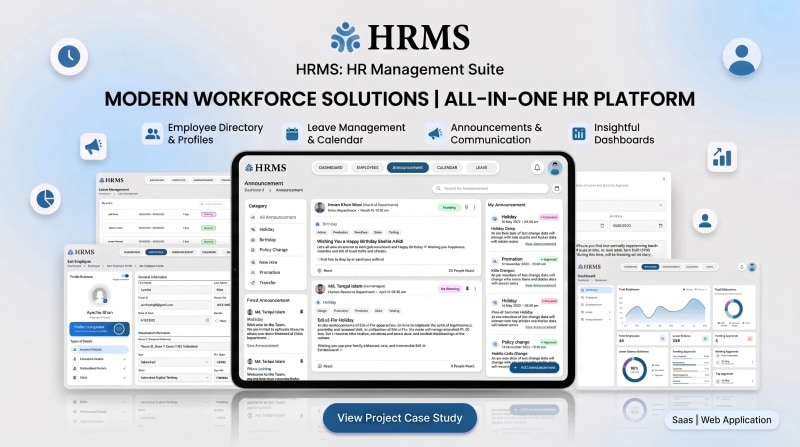Close the leave request window with the X
800x447 pixels.
tap(664, 179)
